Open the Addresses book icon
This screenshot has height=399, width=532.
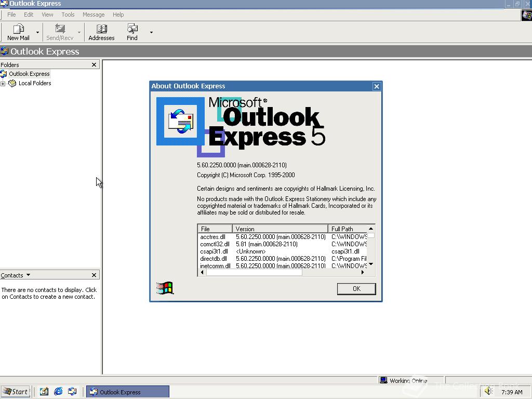click(x=101, y=29)
